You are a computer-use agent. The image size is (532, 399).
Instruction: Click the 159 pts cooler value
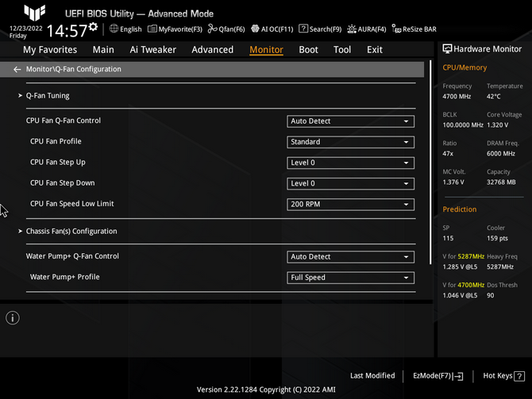click(x=497, y=238)
